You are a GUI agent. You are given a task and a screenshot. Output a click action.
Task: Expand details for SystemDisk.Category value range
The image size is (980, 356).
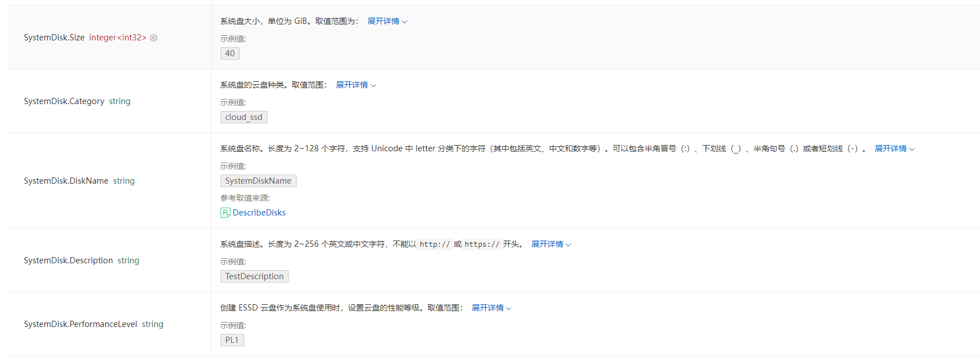click(356, 85)
